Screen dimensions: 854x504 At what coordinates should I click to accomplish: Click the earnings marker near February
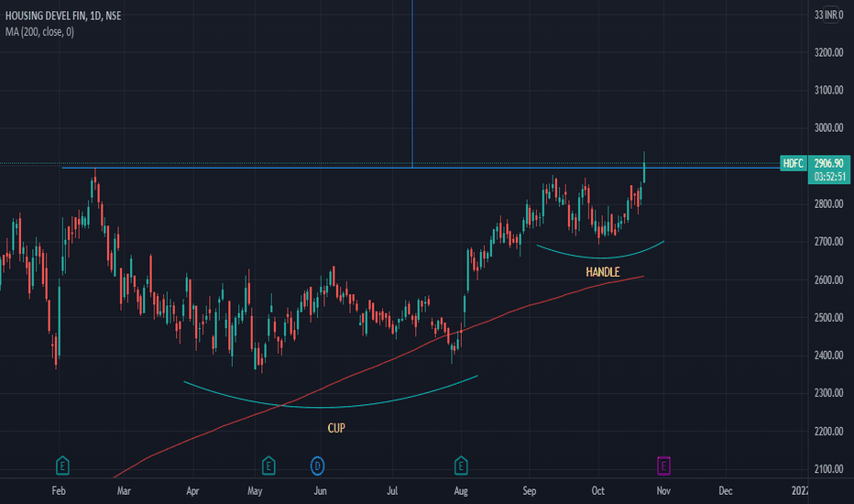62,466
